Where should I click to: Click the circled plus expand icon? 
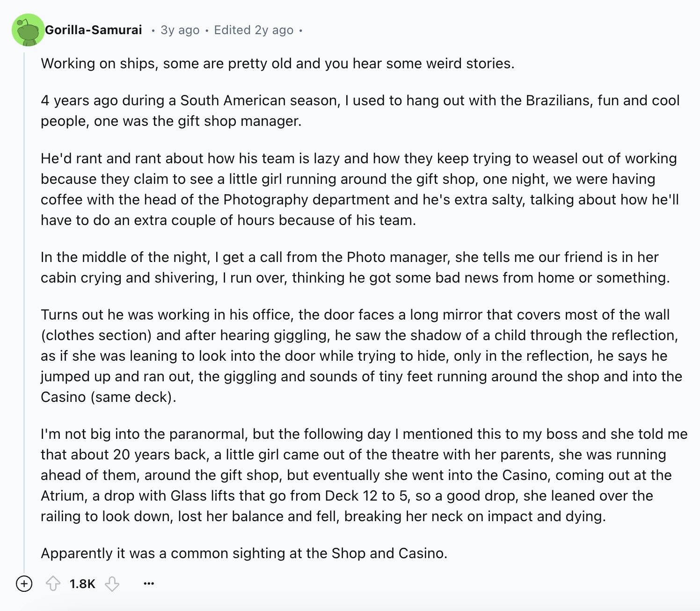pyautogui.click(x=24, y=583)
